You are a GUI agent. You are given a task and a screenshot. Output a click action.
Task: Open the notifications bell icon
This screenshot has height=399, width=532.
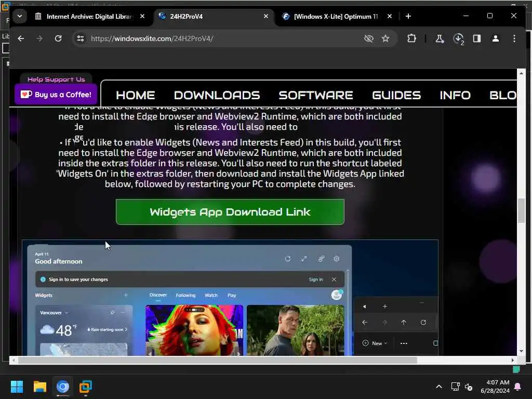(518, 387)
